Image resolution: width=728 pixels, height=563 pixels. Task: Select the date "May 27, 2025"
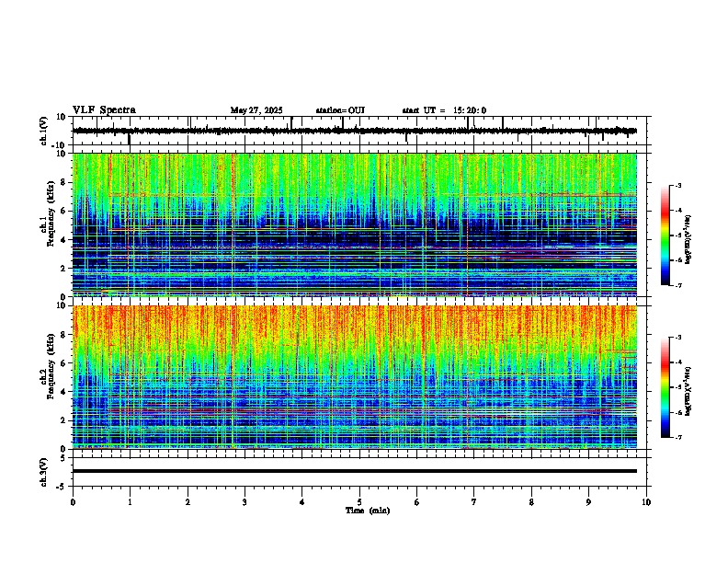[x=256, y=110]
